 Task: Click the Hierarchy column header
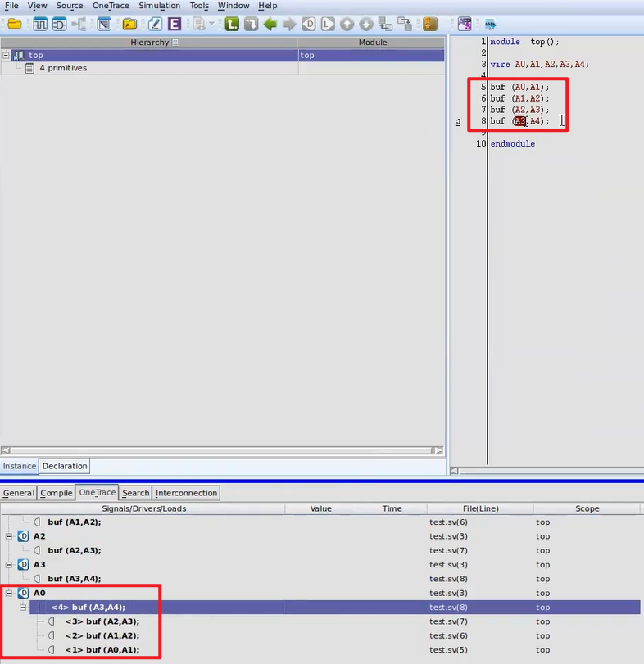[x=149, y=43]
